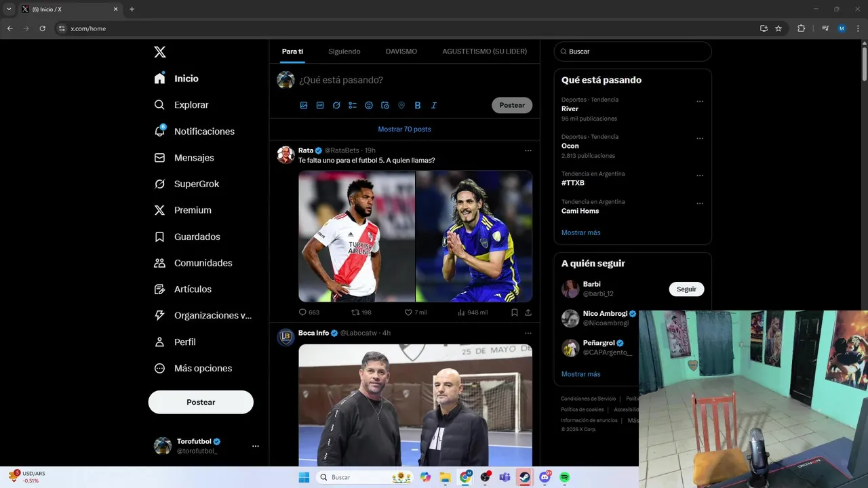Open Mensajes in the sidebar
The image size is (868, 488).
point(184,157)
